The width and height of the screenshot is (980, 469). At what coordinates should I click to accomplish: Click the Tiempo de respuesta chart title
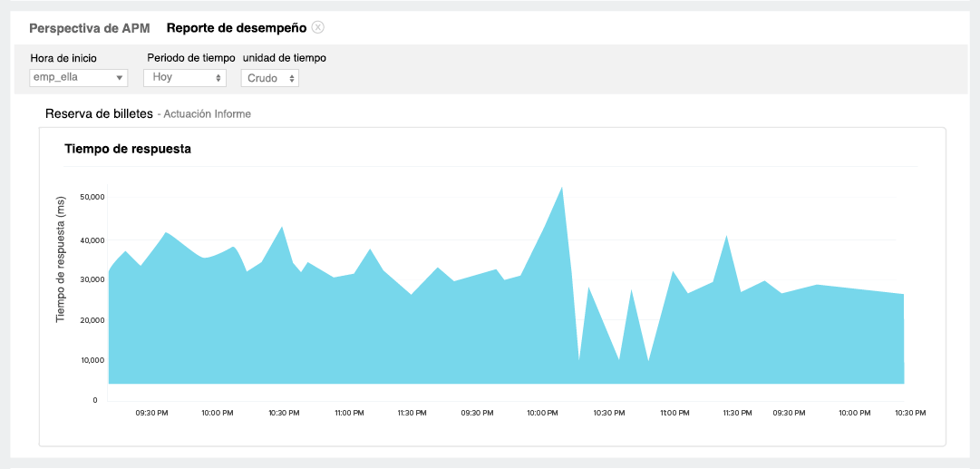pyautogui.click(x=128, y=149)
